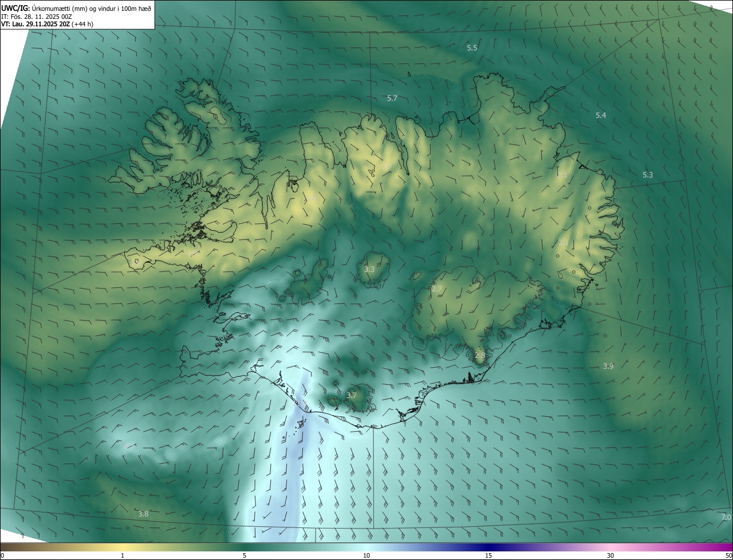Screen dimensions: 733x560
Task: Select the 'IT: Fös. 28. 11. 2025 00Z' line
Action: pyautogui.click(x=36, y=16)
